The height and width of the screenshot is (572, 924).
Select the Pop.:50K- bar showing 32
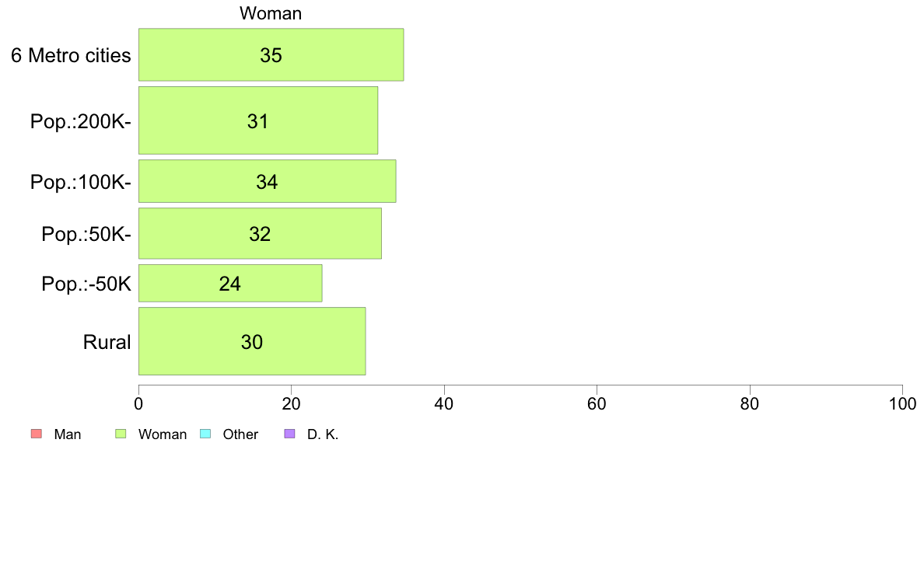(260, 233)
